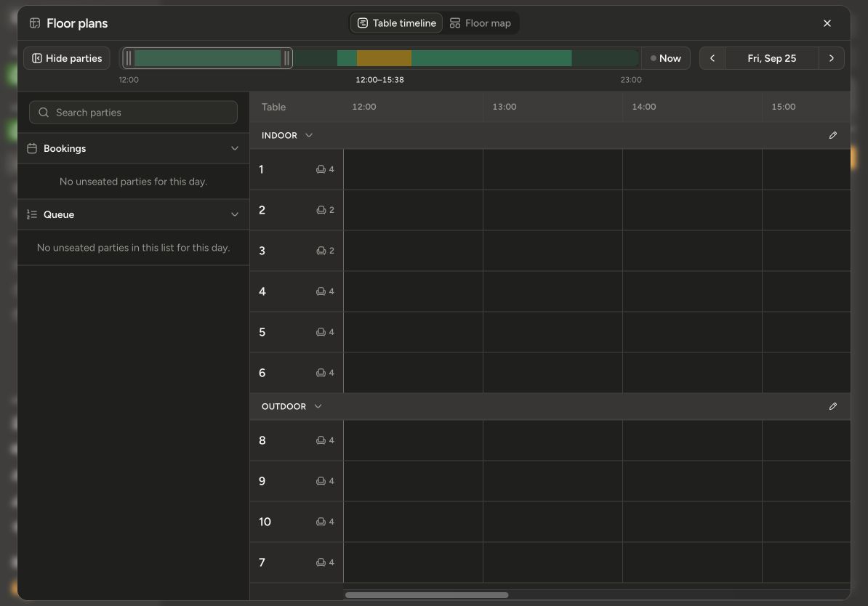Click the 14:00 column header
This screenshot has width=868, height=606.
coord(644,107)
